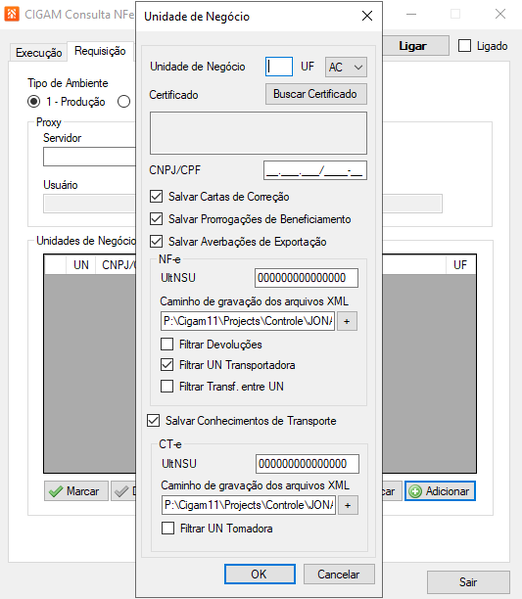
Task: Click the Marcar button
Action: [76, 491]
